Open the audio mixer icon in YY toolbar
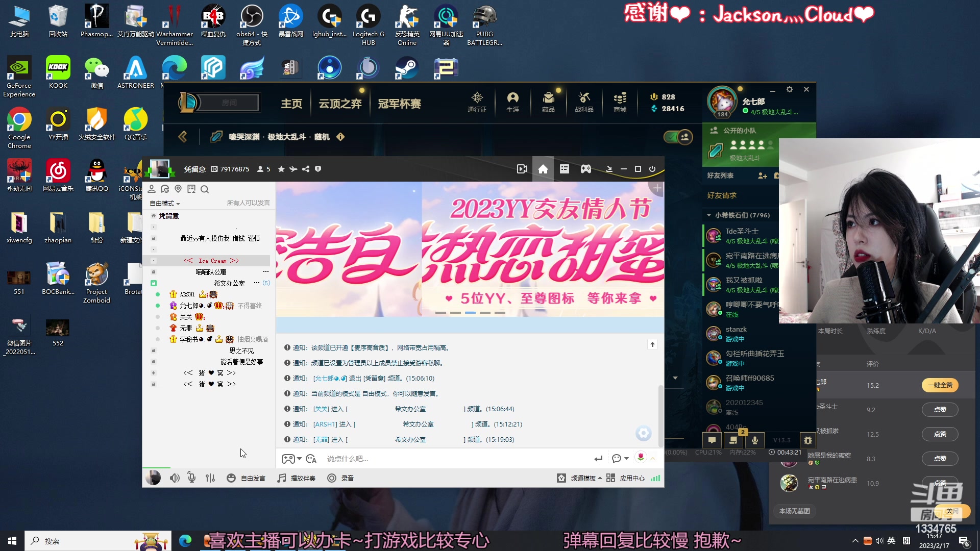Viewport: 980px width, 551px height. pyautogui.click(x=210, y=478)
